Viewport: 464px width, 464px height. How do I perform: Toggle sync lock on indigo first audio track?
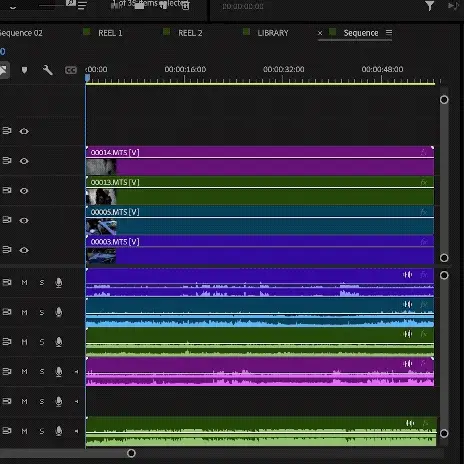coord(7,282)
